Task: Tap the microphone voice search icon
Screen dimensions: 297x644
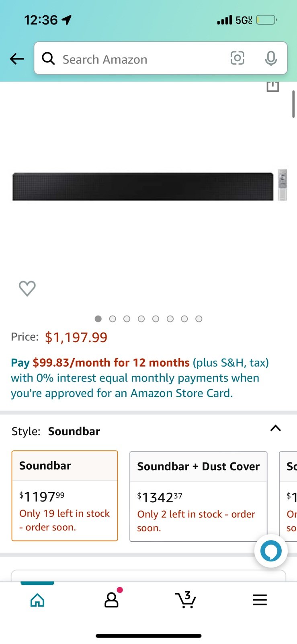Action: (x=271, y=58)
